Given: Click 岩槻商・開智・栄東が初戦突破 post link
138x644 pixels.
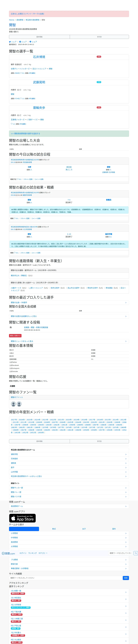Looking at the screenshot, I should coord(36,327).
